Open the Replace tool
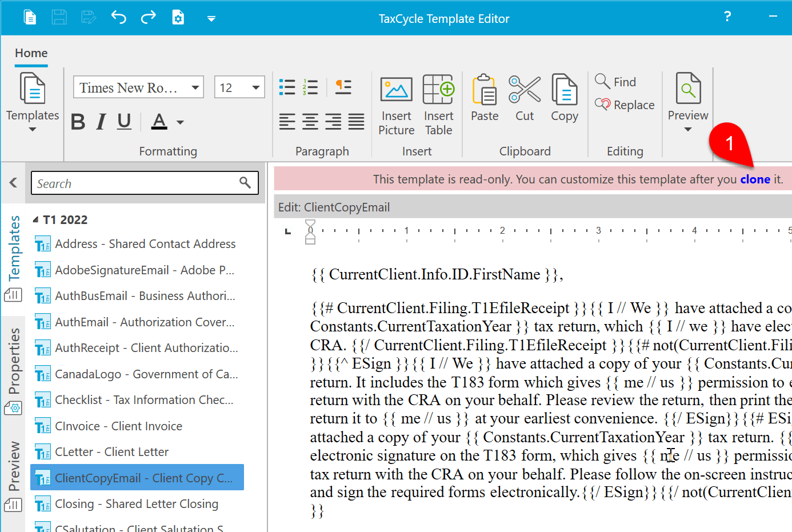This screenshot has width=792, height=532. pos(625,105)
